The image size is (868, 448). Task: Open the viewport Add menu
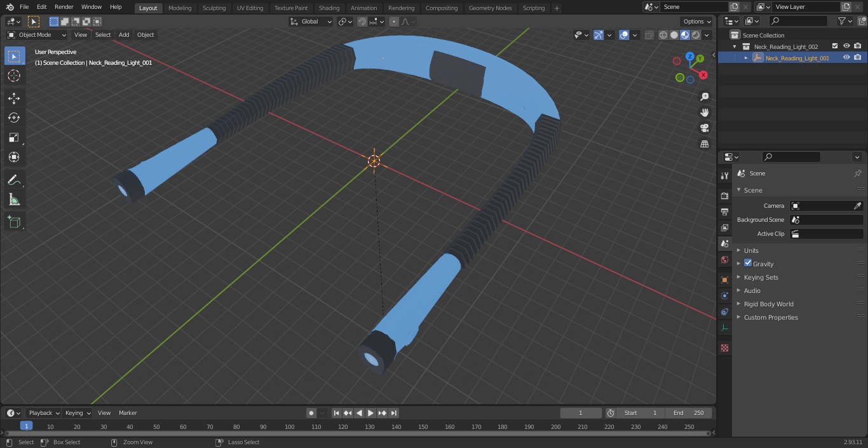click(x=124, y=35)
